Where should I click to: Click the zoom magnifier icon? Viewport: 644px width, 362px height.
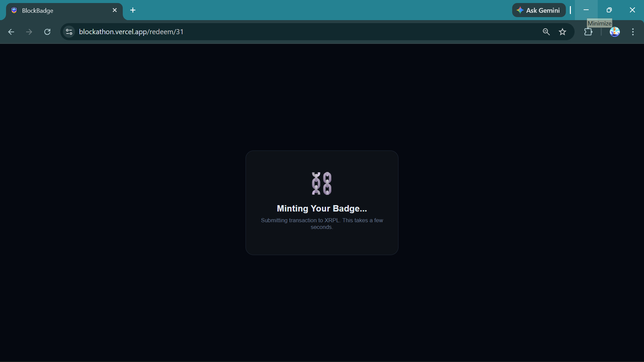tap(546, 32)
